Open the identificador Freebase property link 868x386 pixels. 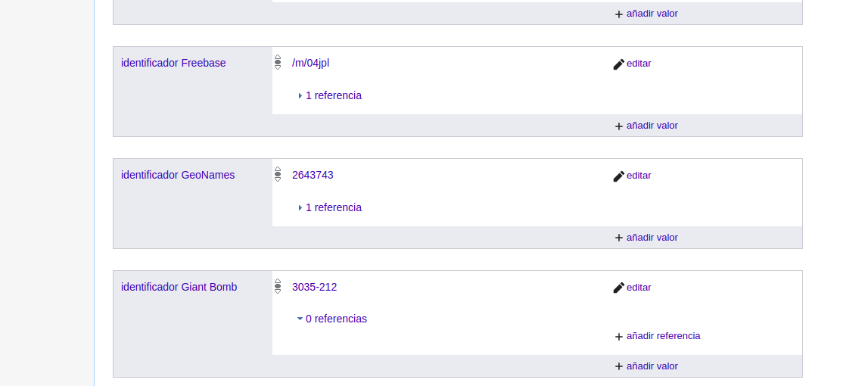point(173,63)
